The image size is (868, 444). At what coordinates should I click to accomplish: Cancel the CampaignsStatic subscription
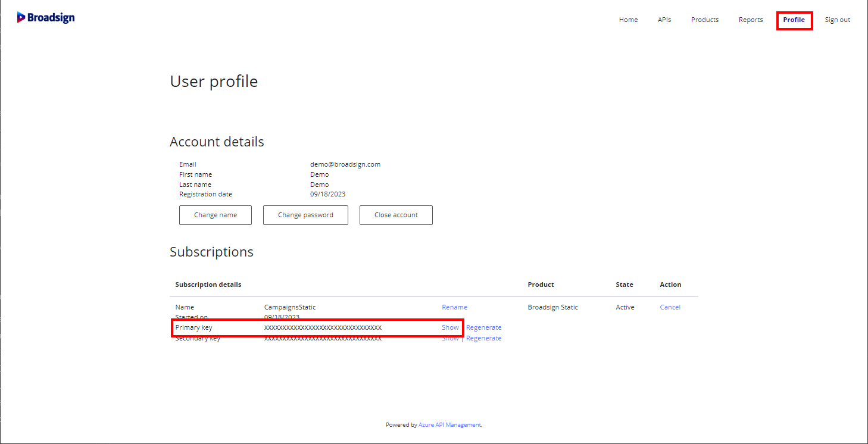coord(670,307)
